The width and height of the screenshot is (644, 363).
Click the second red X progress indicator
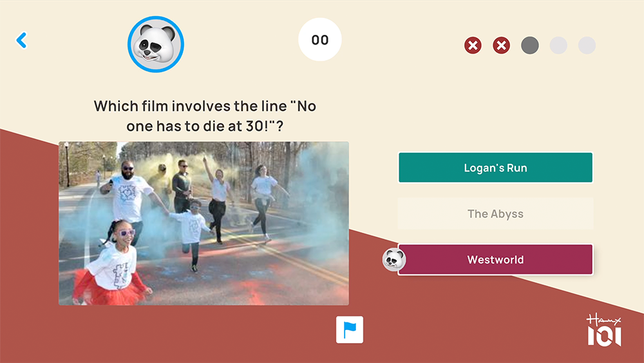(x=502, y=45)
